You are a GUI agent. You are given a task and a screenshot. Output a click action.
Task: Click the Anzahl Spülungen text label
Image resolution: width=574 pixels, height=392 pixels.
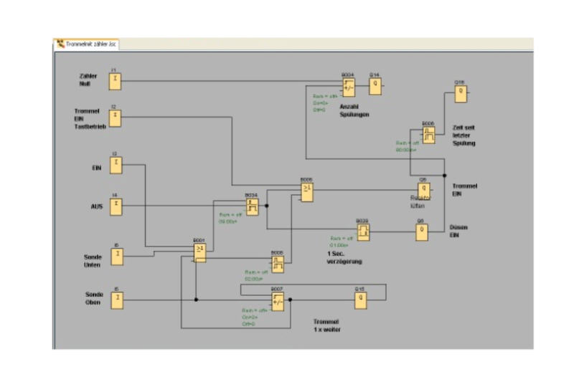point(354,110)
